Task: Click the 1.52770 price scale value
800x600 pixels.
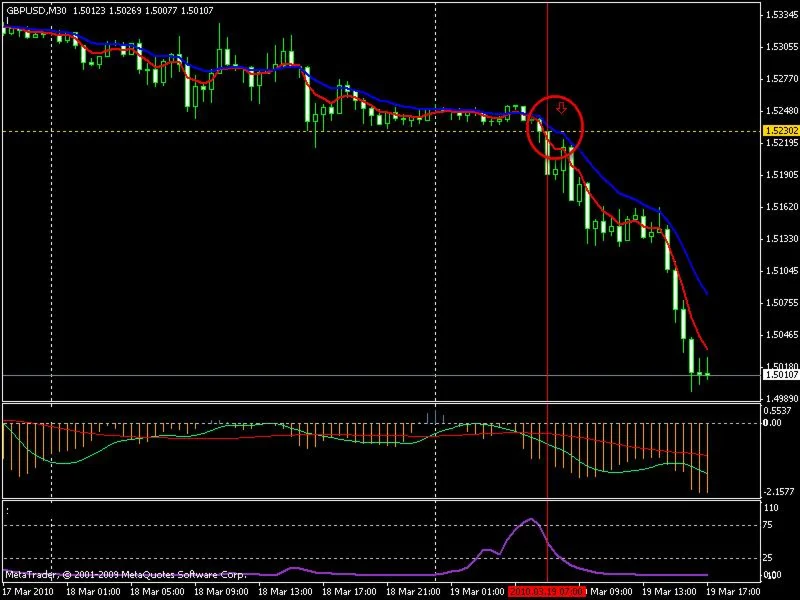Action: point(782,79)
